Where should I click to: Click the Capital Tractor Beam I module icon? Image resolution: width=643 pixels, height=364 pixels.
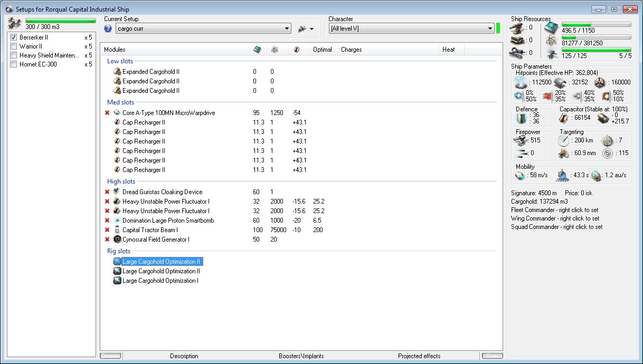[117, 230]
